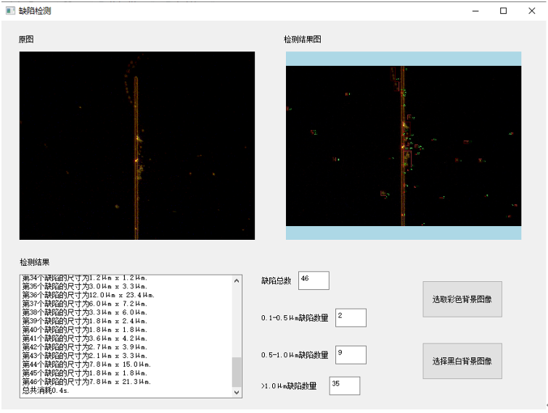Select the row for 第37个缺陷
This screenshot has width=548, height=413.
[x=85, y=304]
